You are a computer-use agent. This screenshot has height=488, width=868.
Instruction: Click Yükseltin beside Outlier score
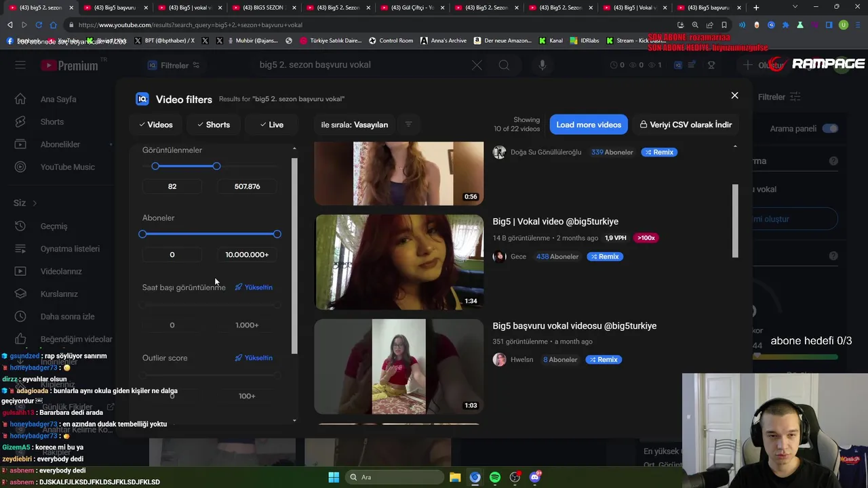(x=254, y=358)
